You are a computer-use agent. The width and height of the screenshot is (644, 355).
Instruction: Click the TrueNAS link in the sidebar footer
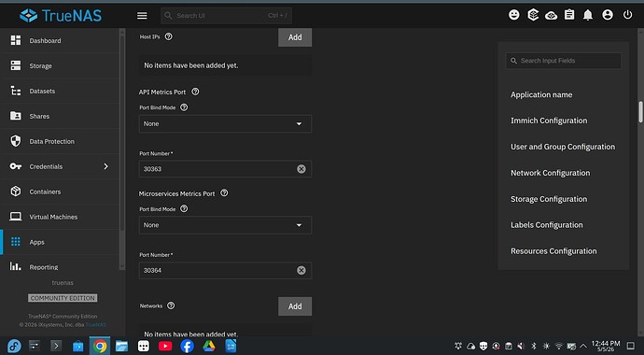click(x=96, y=324)
